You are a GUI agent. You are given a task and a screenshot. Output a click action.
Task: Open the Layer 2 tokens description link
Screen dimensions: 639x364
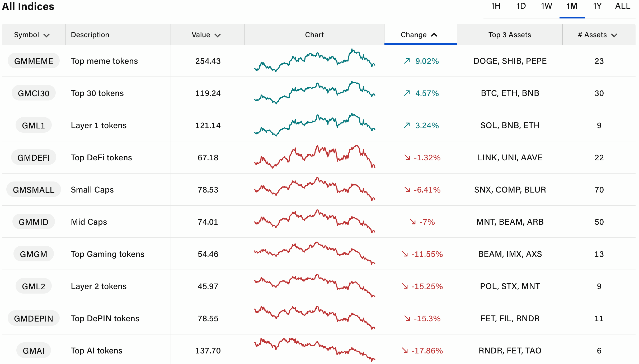coord(99,286)
